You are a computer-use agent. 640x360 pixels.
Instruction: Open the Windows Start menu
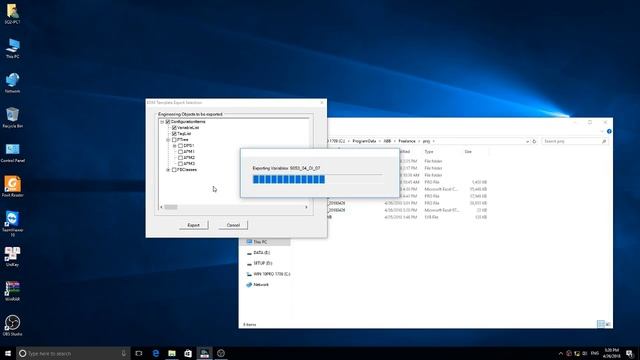coord(8,353)
